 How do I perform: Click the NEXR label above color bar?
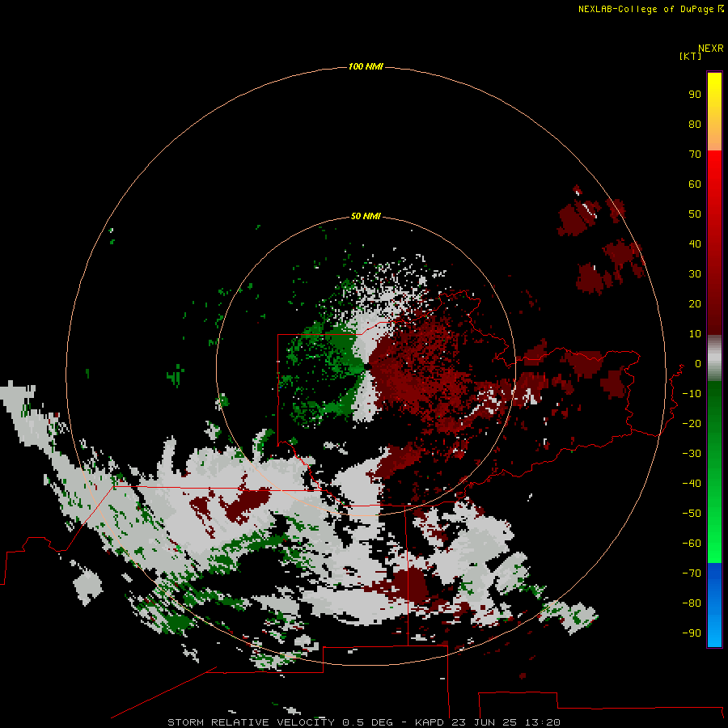coord(711,49)
